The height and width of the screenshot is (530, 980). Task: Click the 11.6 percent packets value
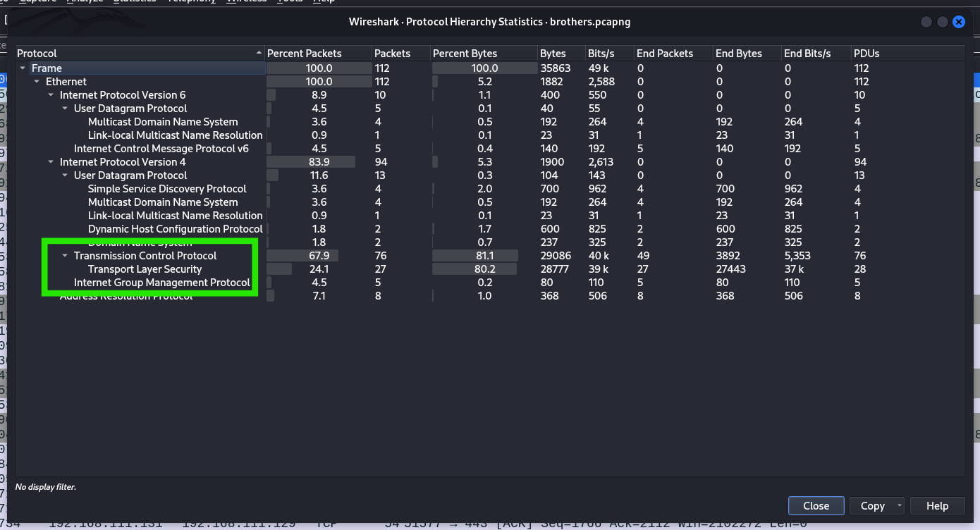pos(319,175)
